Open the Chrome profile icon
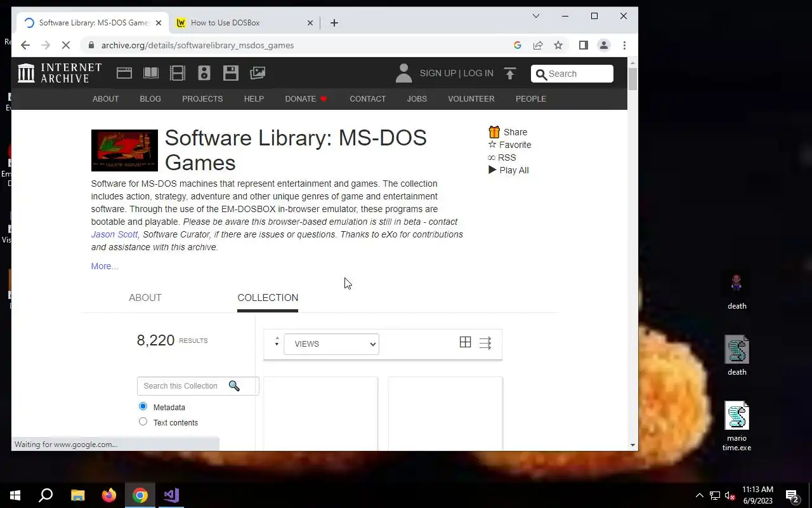This screenshot has width=812, height=508. 604,45
